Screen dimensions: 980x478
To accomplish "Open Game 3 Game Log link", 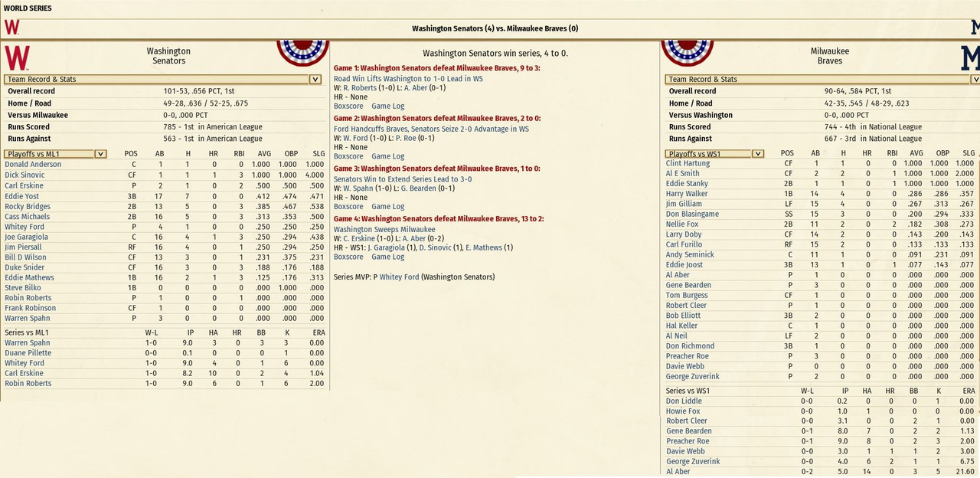I will [387, 207].
